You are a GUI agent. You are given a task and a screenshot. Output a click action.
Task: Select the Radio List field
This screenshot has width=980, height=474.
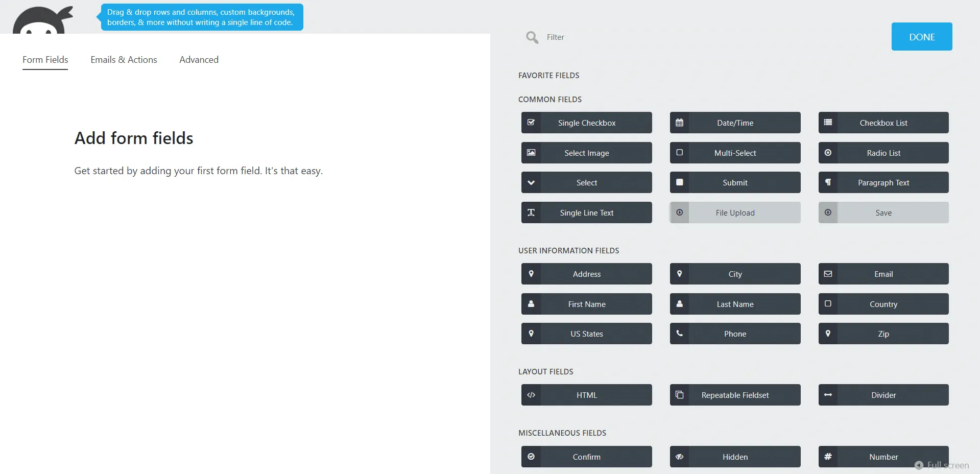pyautogui.click(x=883, y=153)
